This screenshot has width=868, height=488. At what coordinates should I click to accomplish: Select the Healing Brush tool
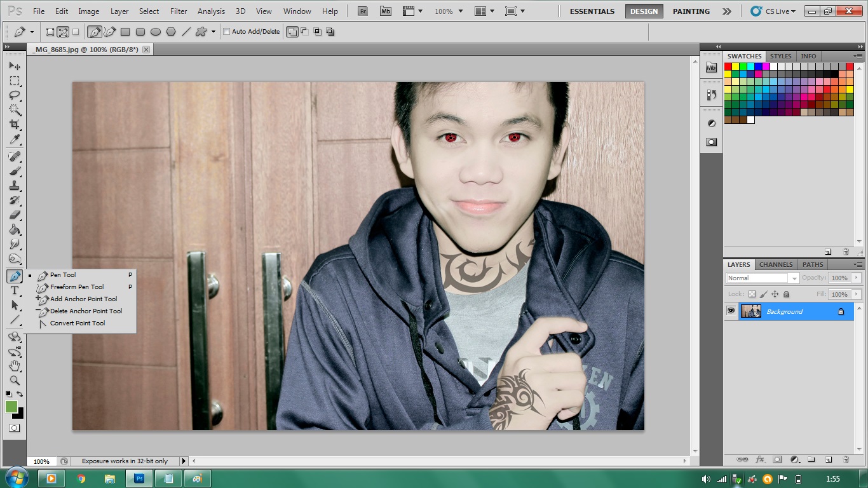point(14,156)
